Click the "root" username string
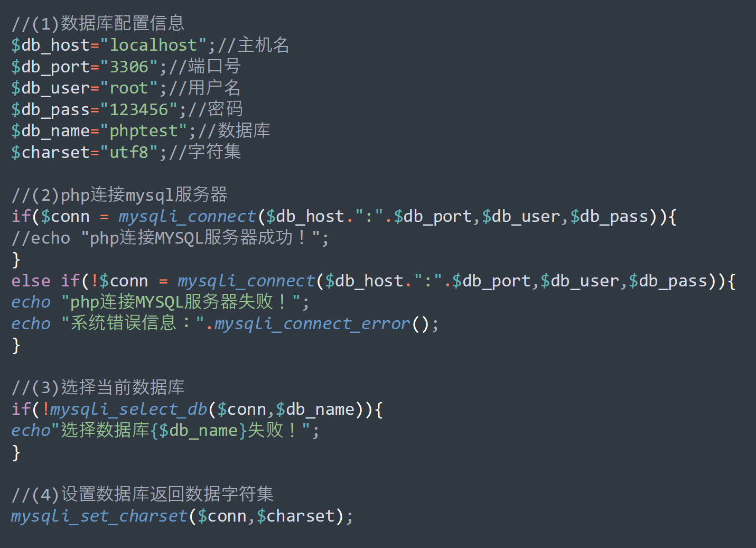Image resolution: width=756 pixels, height=548 pixels. coord(129,88)
